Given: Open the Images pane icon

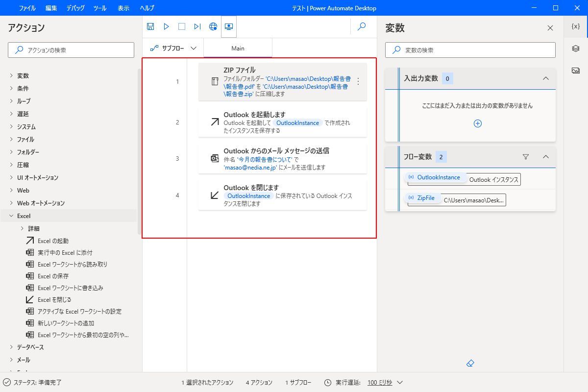Looking at the screenshot, I should [x=576, y=71].
